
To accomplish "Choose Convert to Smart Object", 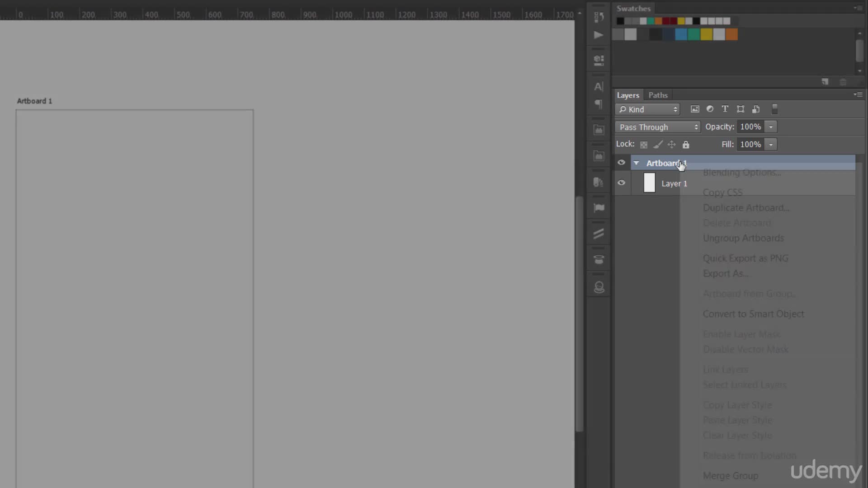I will point(753,314).
